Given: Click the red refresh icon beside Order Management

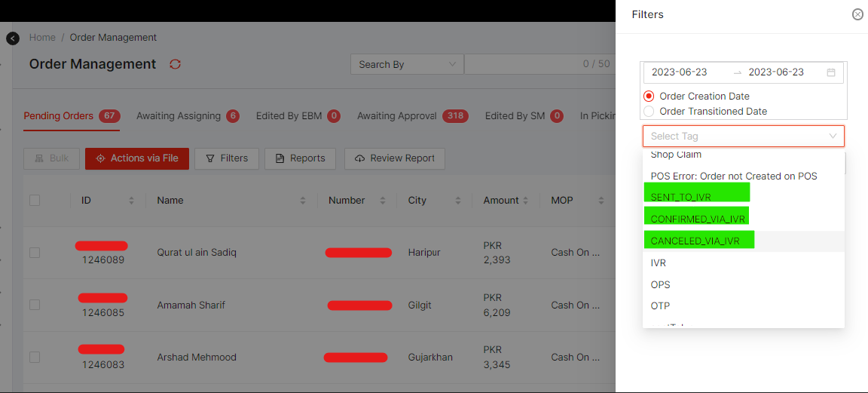Looking at the screenshot, I should (176, 64).
